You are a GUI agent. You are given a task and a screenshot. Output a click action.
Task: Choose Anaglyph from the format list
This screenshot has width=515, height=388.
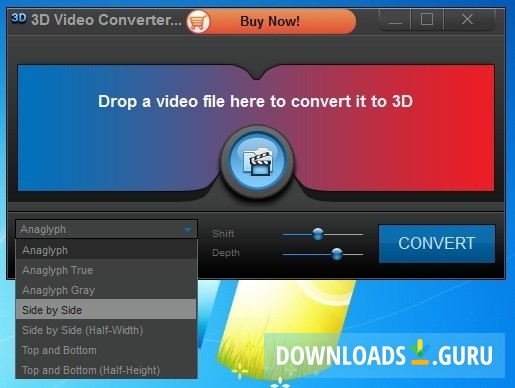106,250
